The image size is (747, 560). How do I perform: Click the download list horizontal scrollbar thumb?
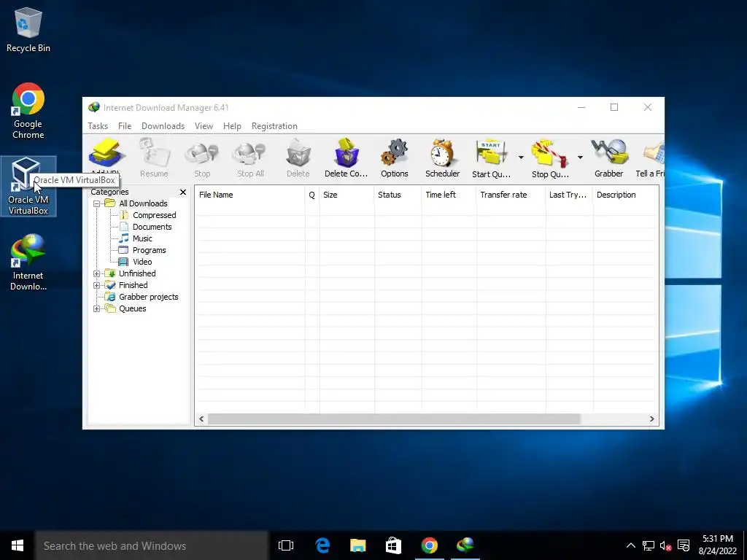tap(394, 419)
